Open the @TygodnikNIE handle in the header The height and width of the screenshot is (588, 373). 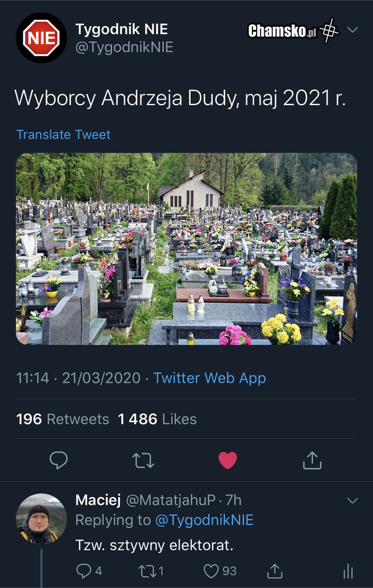[x=124, y=47]
